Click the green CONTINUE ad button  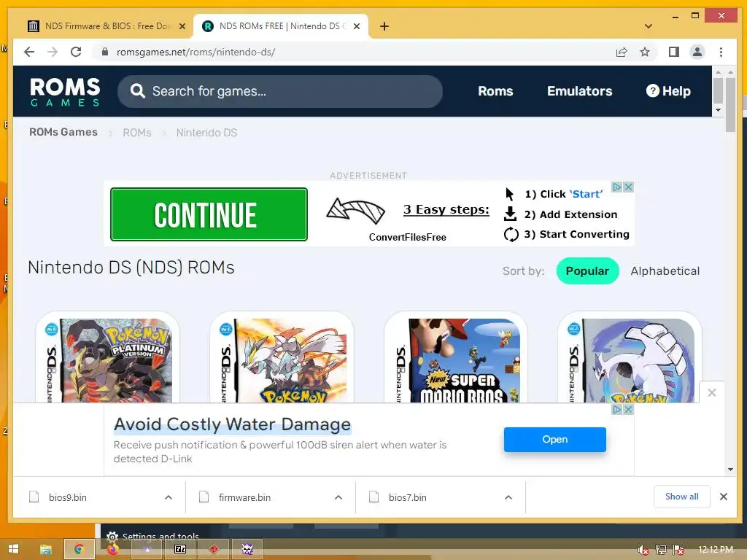pos(209,214)
